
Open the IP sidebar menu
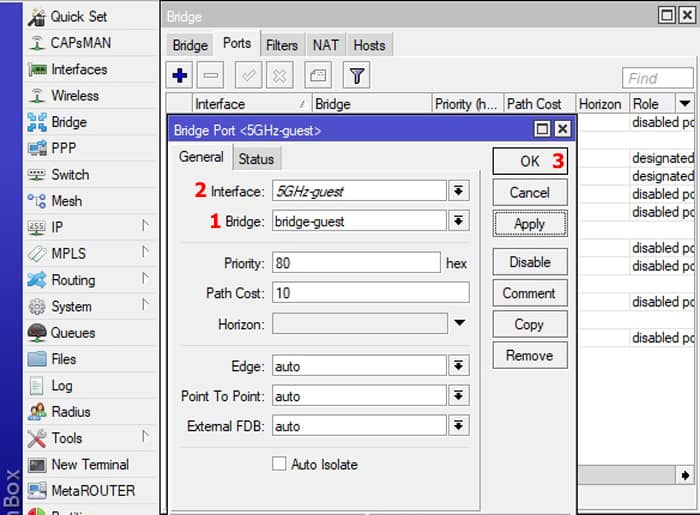click(91, 227)
